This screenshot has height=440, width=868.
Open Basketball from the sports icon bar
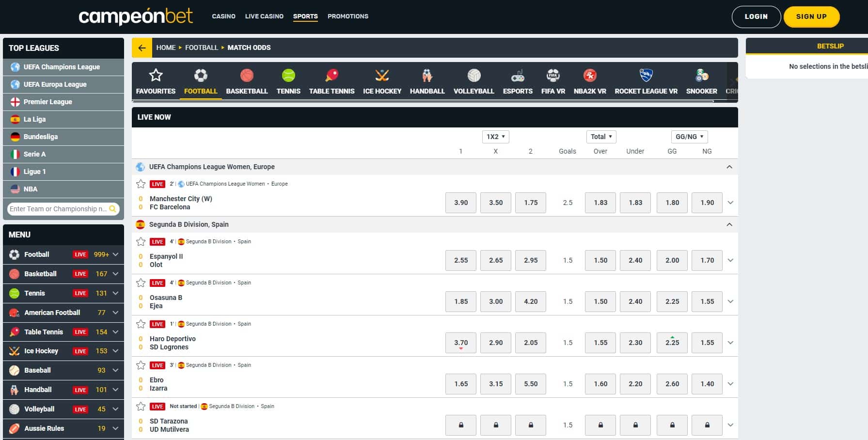tap(247, 75)
